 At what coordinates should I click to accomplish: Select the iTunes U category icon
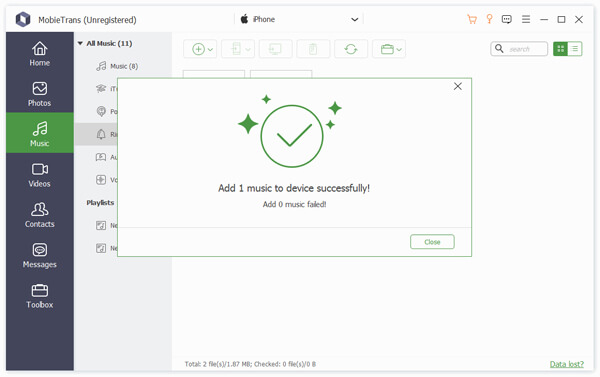click(101, 89)
